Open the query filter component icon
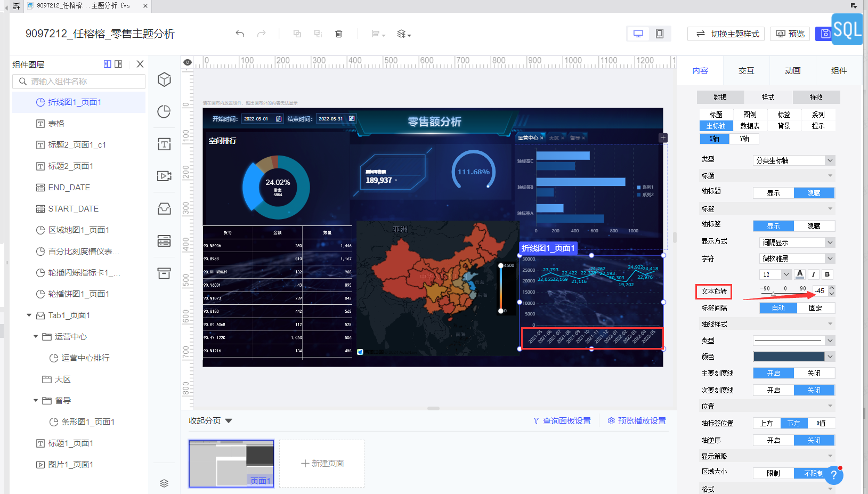This screenshot has width=868, height=494. click(x=164, y=240)
